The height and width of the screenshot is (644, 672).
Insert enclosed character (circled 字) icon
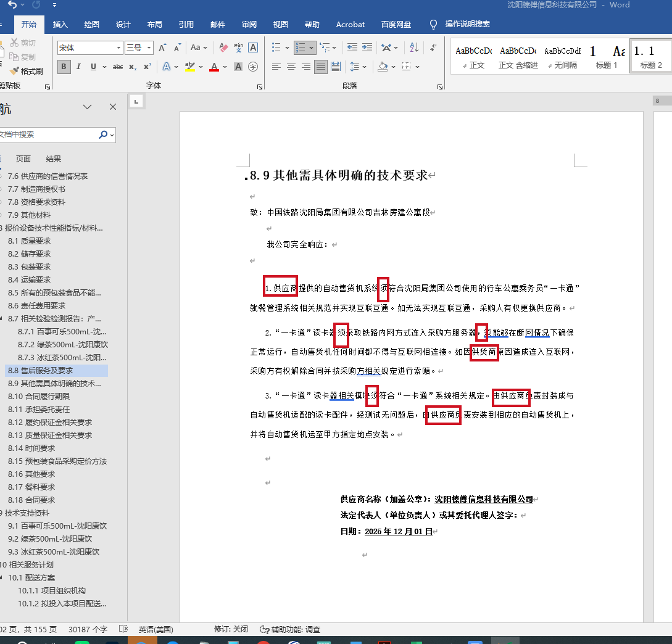253,67
